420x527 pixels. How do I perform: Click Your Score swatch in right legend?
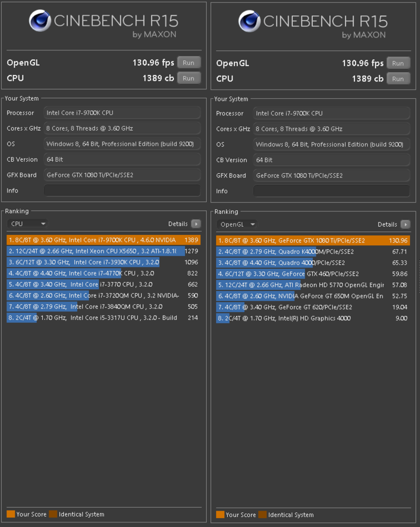pos(220,515)
